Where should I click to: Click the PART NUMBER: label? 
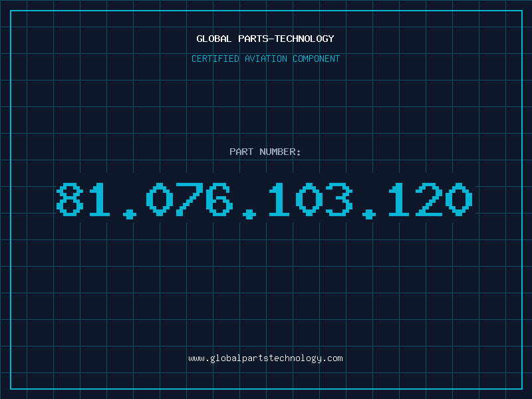tap(265, 152)
